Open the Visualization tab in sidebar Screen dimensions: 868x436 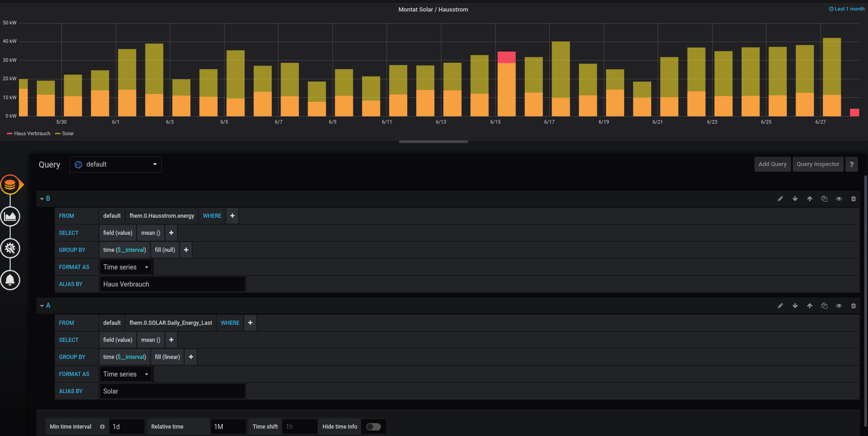[10, 216]
